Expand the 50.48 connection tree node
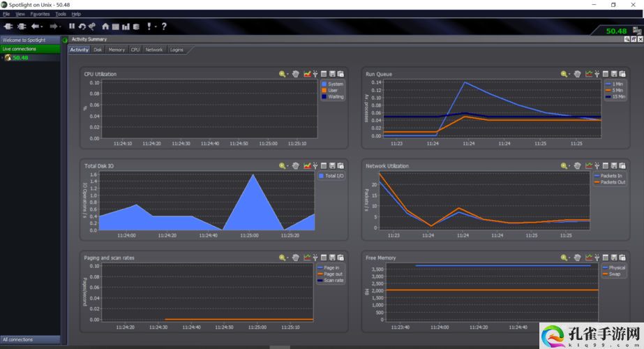Viewport: 644px width, 349px height. pos(3,58)
